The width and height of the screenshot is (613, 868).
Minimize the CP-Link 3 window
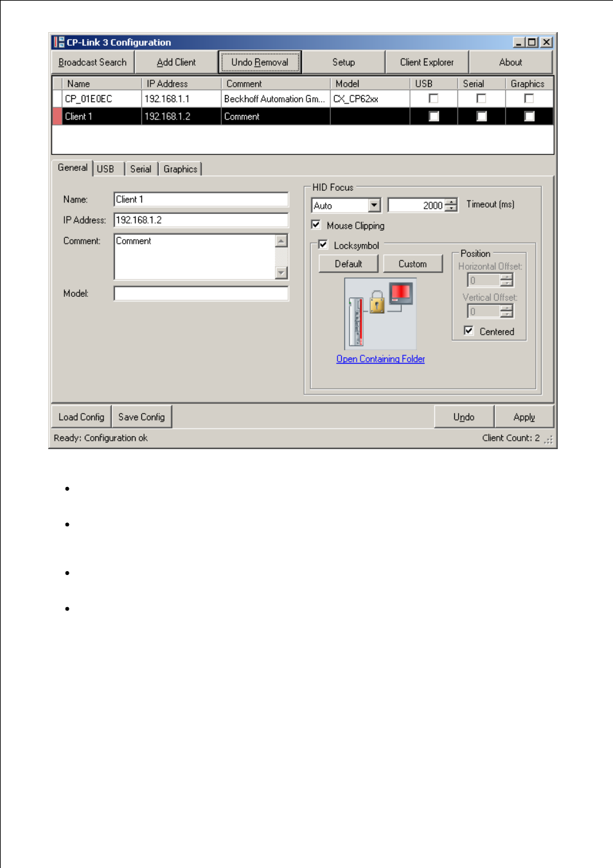point(519,42)
